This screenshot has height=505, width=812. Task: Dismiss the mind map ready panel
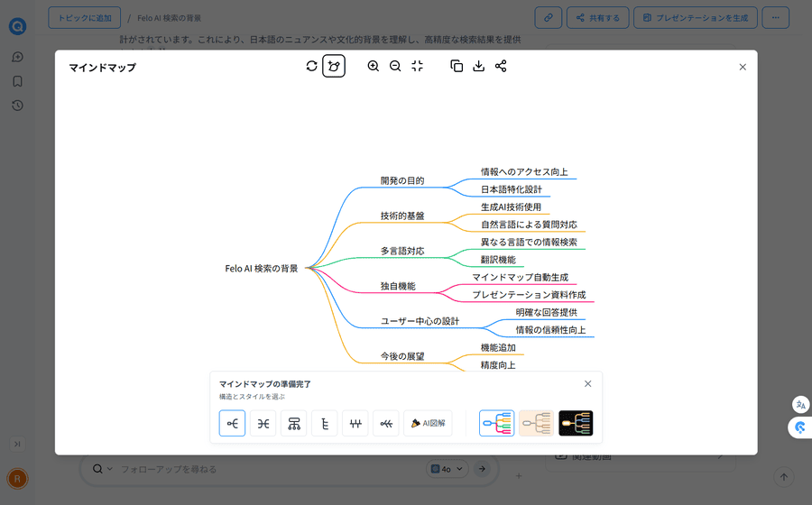point(587,384)
